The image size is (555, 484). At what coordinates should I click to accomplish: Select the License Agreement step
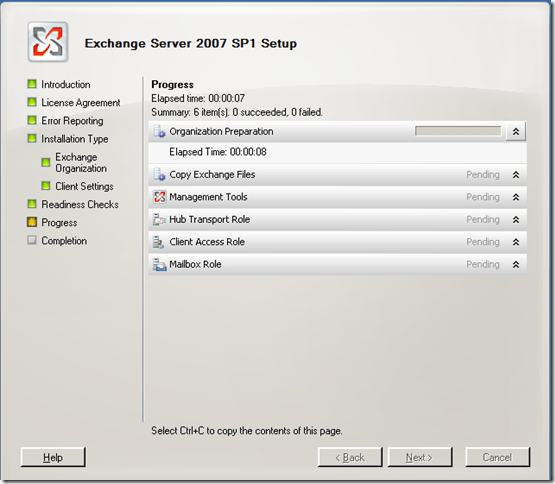(x=81, y=103)
